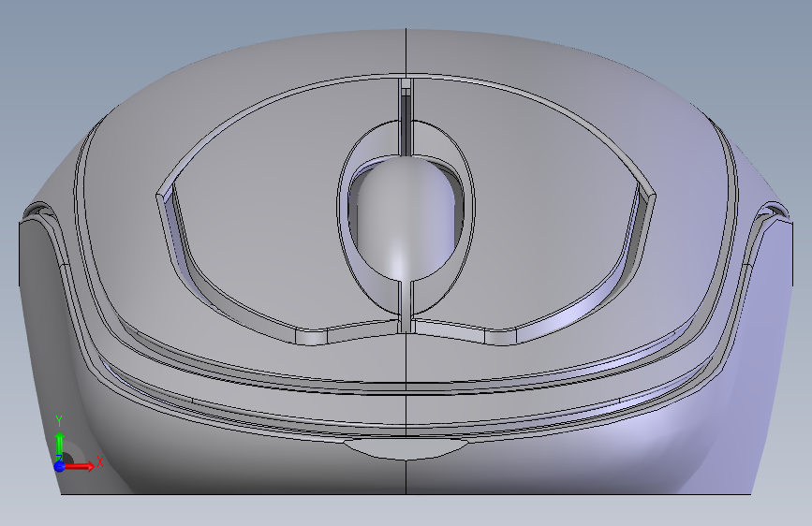Click the blue Z axis ball of triad
Viewport: 812px width, 526px height.
(60, 466)
